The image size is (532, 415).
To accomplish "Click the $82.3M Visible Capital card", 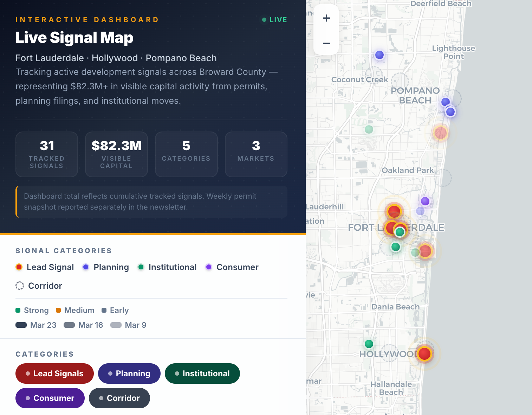I will (116, 154).
